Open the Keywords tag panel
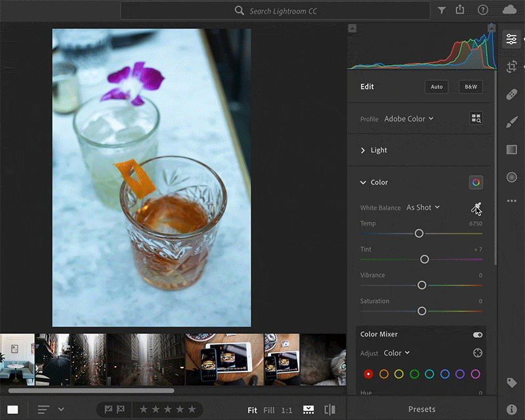Screen dimensions: 525x420 tap(512, 383)
